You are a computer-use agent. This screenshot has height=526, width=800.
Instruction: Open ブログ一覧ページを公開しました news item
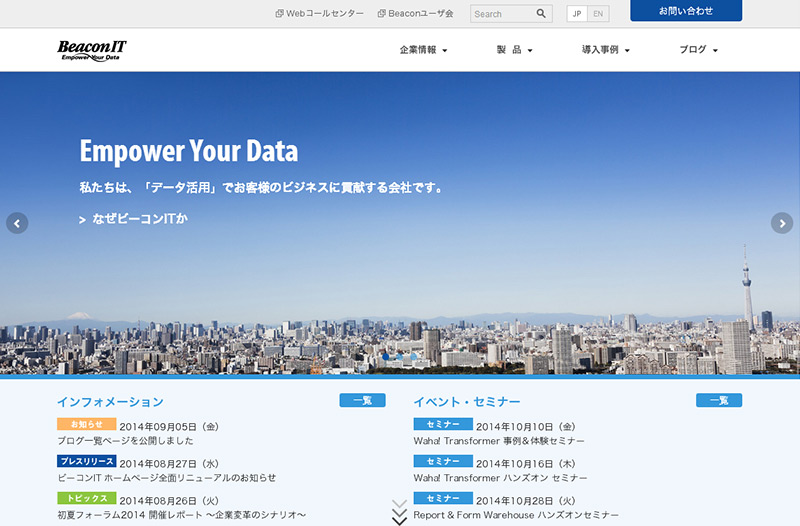click(126, 441)
